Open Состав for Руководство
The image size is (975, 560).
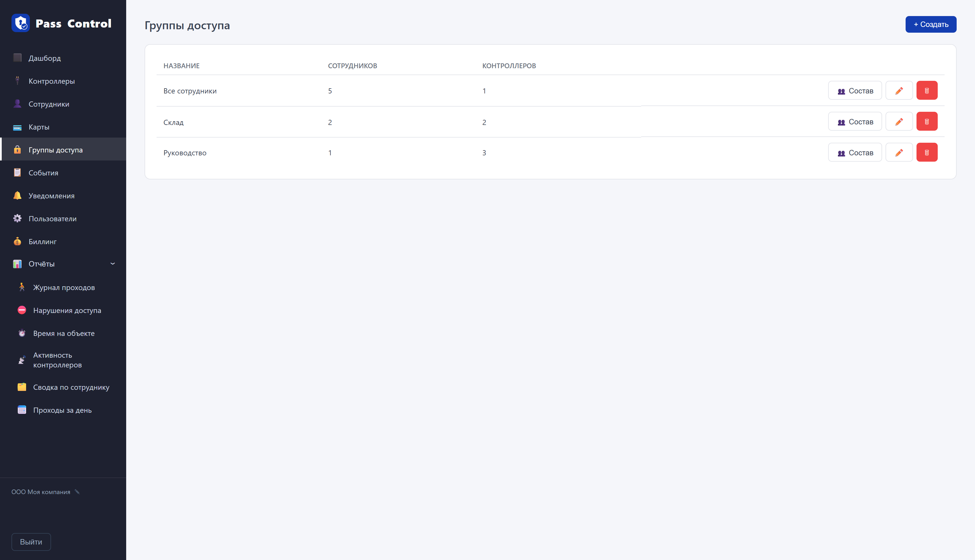[x=855, y=153]
